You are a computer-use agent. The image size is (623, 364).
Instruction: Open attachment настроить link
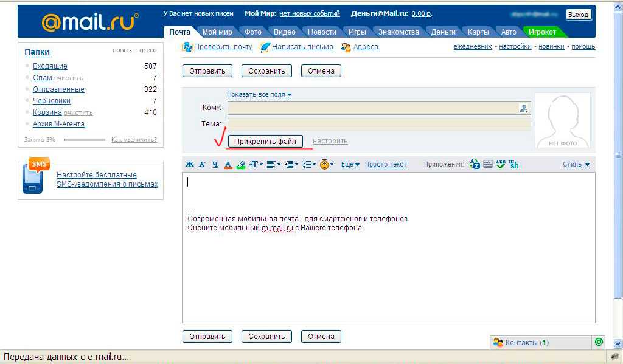tap(330, 142)
